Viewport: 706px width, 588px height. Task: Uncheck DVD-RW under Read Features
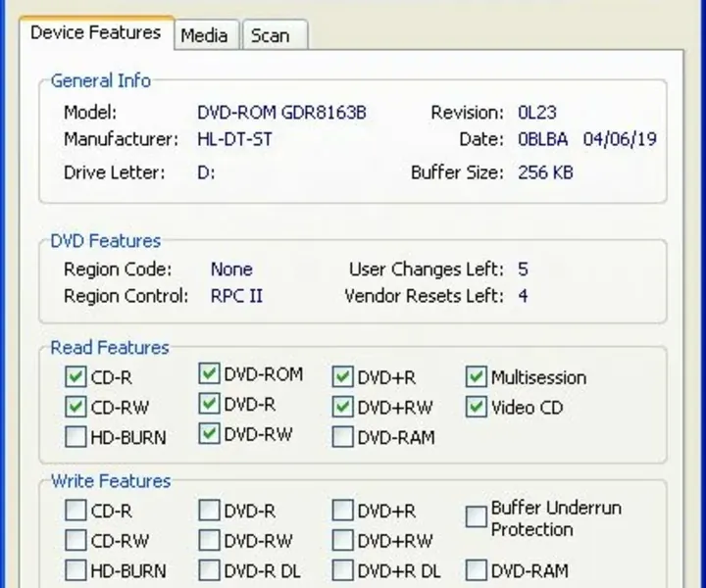coord(209,433)
